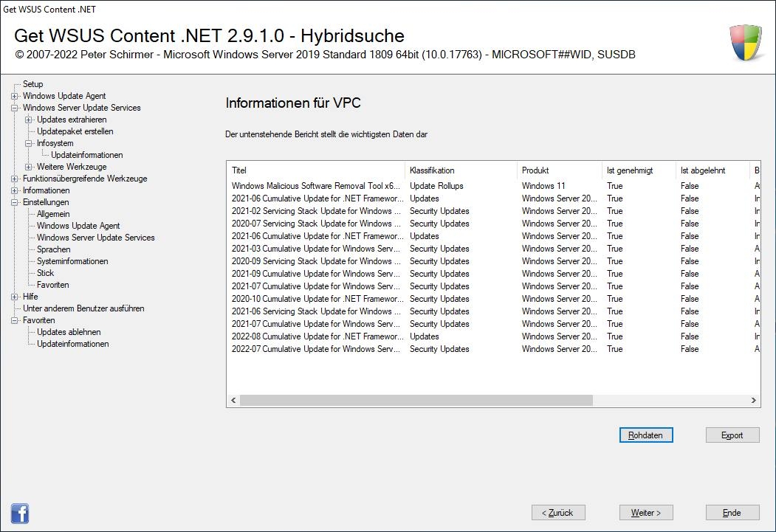Select 2021-06 Servicing Stack Update row
Image resolution: width=776 pixels, height=532 pixels.
pos(493,311)
